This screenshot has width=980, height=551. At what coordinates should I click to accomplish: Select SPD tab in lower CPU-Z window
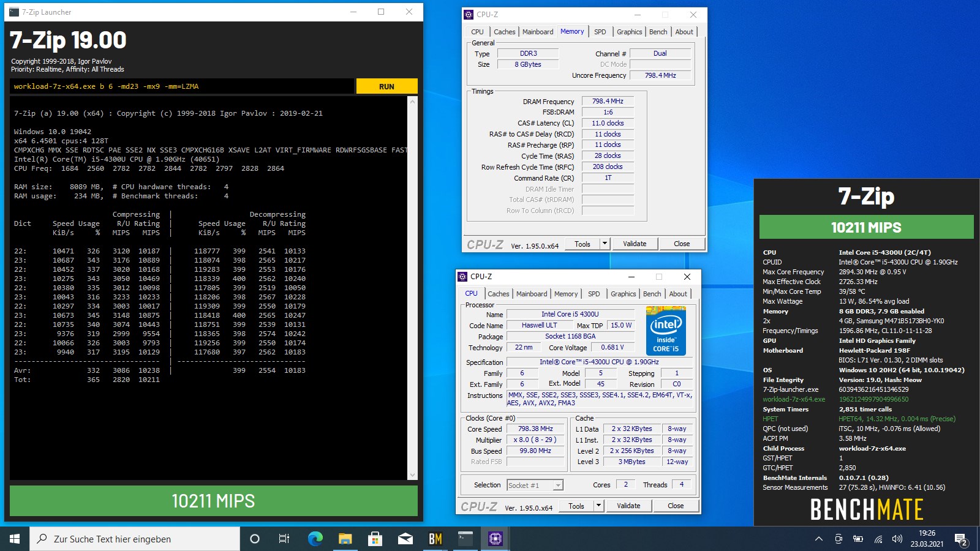[x=594, y=294]
